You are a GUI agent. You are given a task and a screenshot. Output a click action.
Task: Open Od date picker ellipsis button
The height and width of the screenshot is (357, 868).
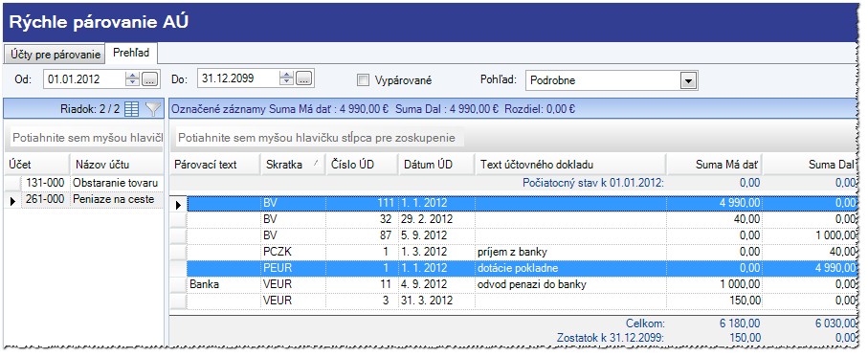[149, 79]
